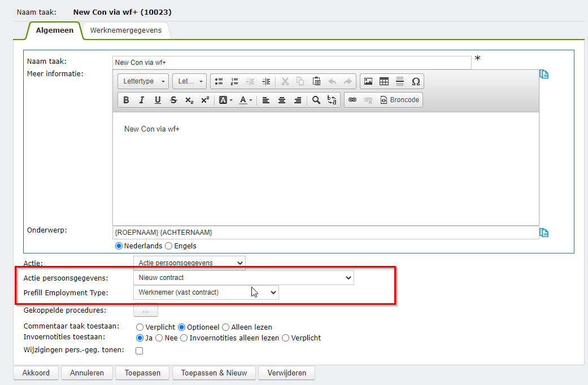Insert a table into the description

tap(384, 81)
